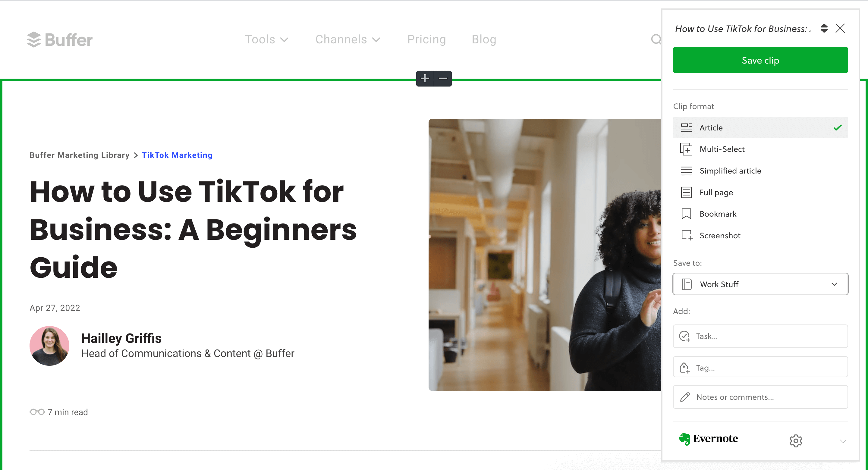Click TikTok Marketing breadcrumb link
Screen dimensions: 868x470
pos(177,155)
